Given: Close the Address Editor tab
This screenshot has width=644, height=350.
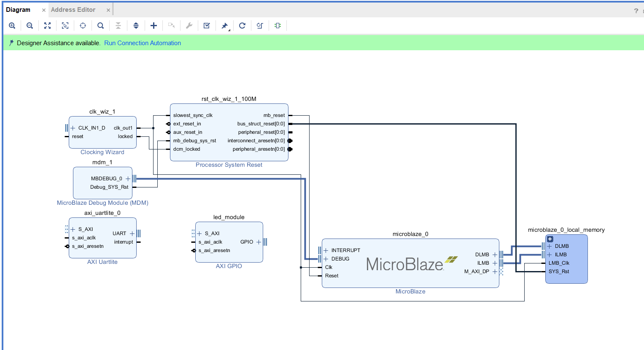Looking at the screenshot, I should (108, 10).
